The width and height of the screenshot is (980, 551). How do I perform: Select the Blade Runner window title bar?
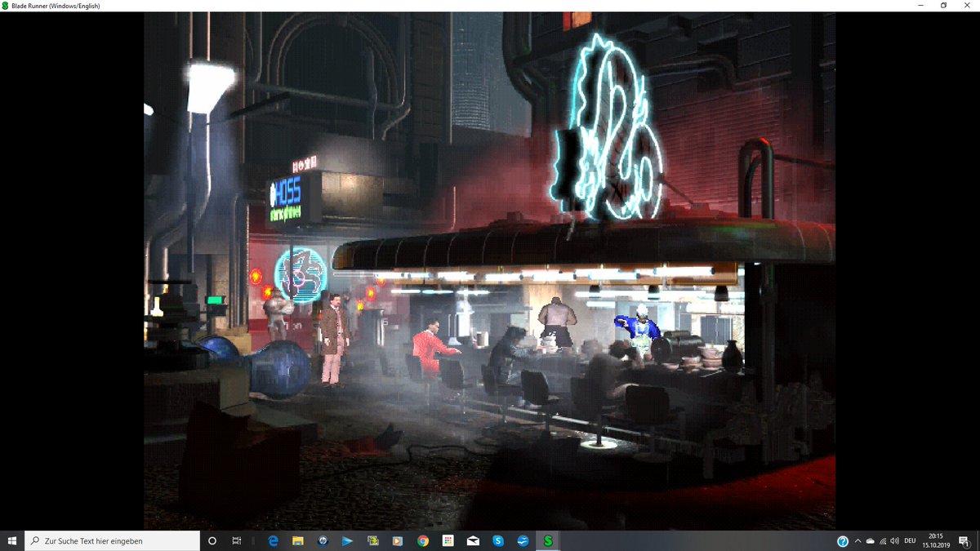tap(327, 5)
